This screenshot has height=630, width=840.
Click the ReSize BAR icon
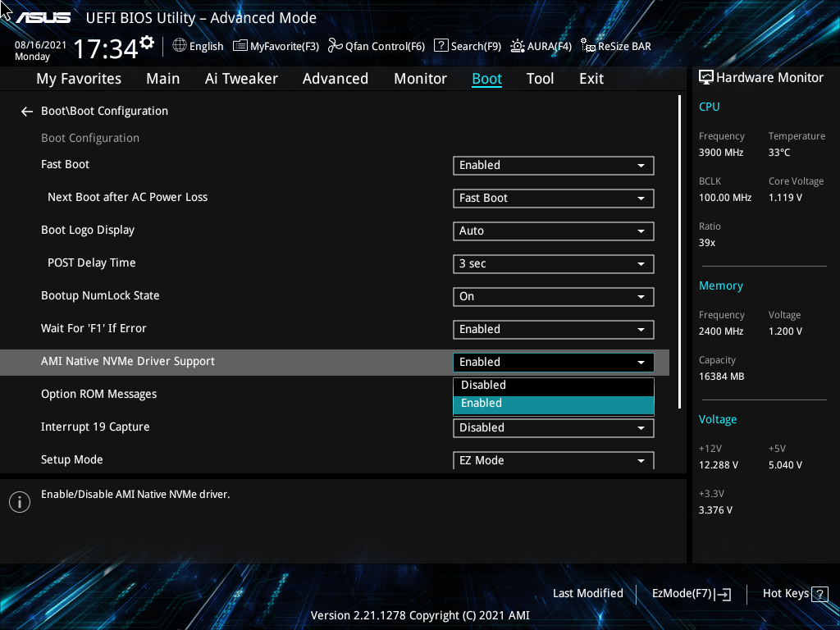click(588, 46)
